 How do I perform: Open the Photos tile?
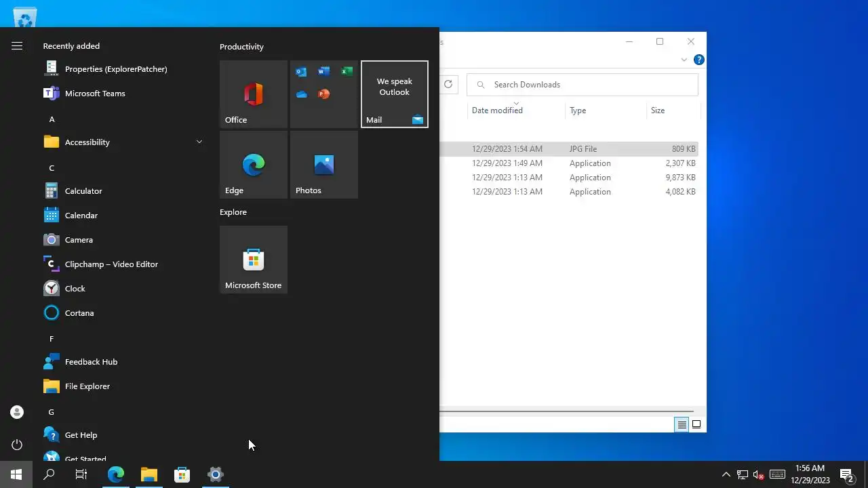tap(324, 165)
